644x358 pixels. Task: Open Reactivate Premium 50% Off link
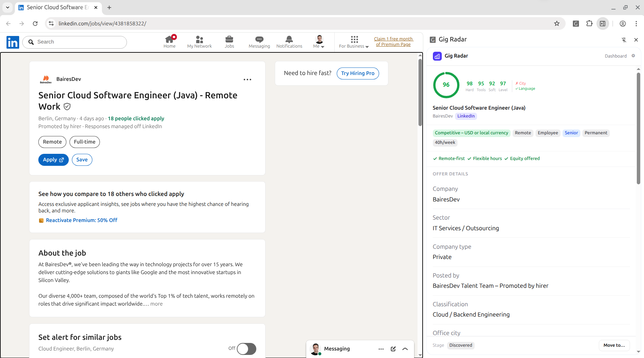[81, 220]
